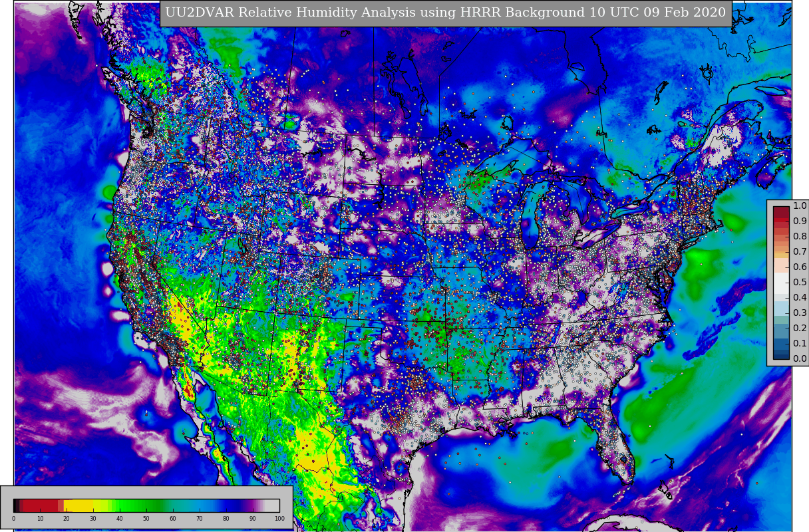This screenshot has height=532, width=809.
Task: Click the "90" tick on humidity colorbar
Action: pyautogui.click(x=253, y=519)
